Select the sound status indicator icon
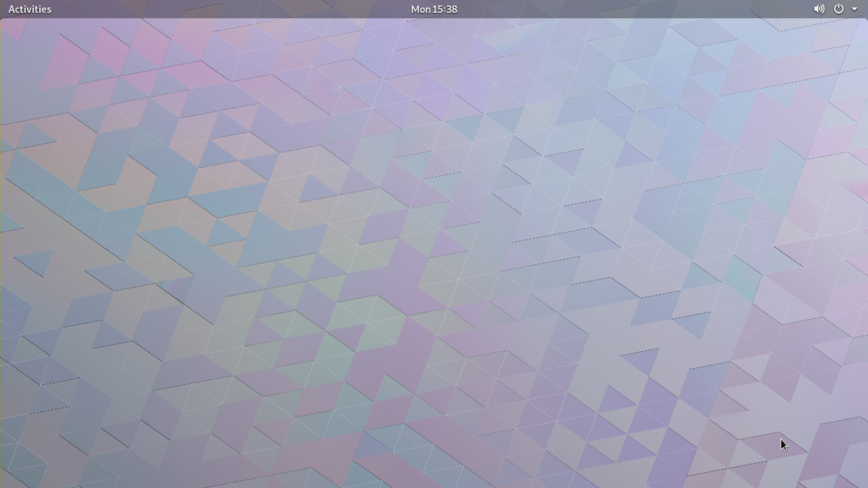The image size is (868, 488). 818,9
